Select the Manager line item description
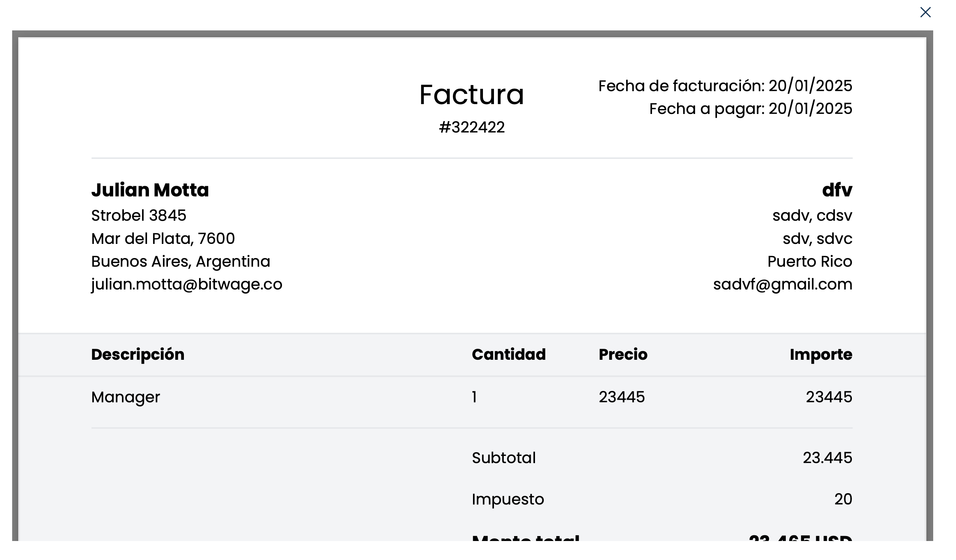956x560 pixels. tap(125, 397)
